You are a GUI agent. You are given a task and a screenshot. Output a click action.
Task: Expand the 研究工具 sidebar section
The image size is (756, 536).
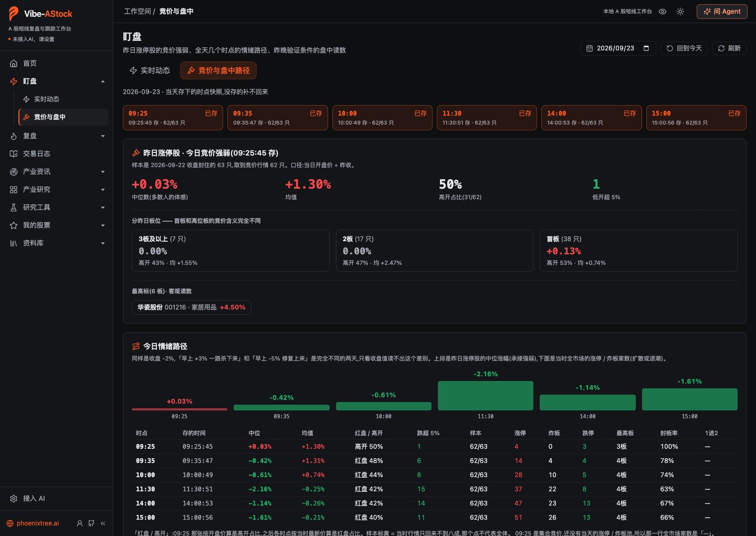[x=103, y=208]
